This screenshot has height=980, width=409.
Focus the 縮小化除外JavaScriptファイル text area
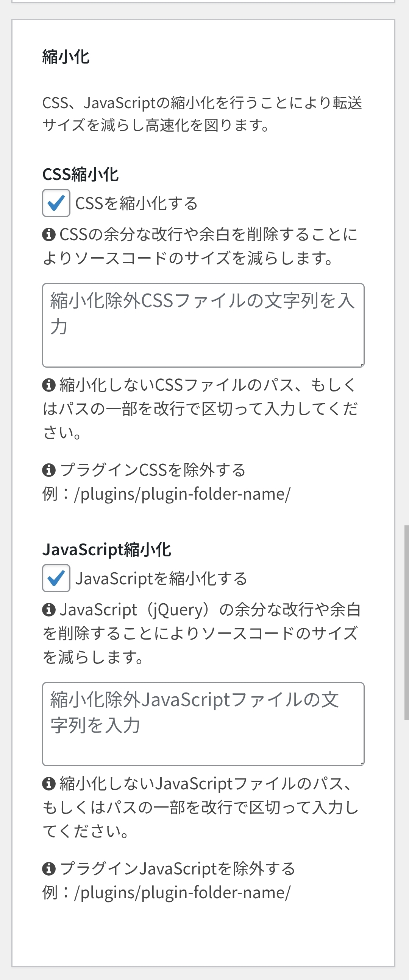(x=203, y=724)
